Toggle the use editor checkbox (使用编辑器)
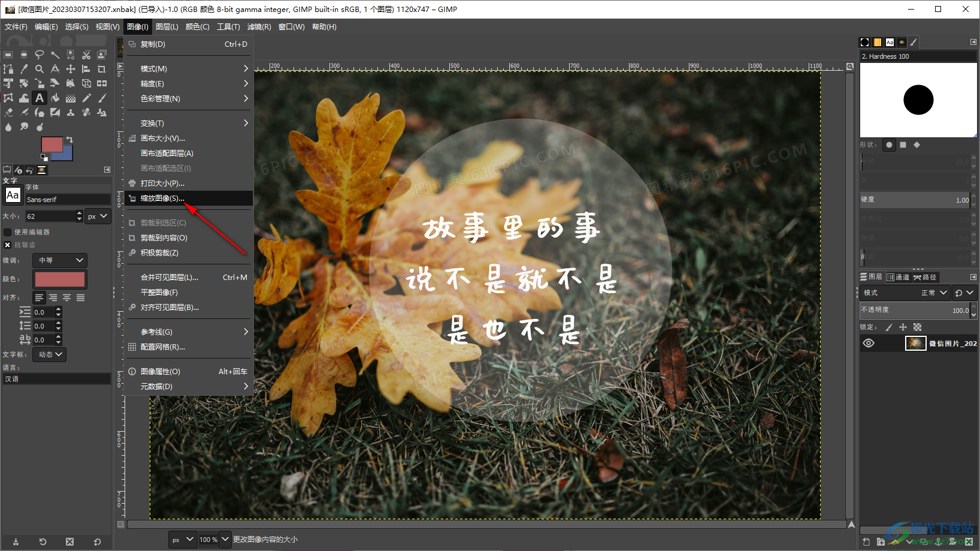The height and width of the screenshot is (551, 980). [7, 232]
